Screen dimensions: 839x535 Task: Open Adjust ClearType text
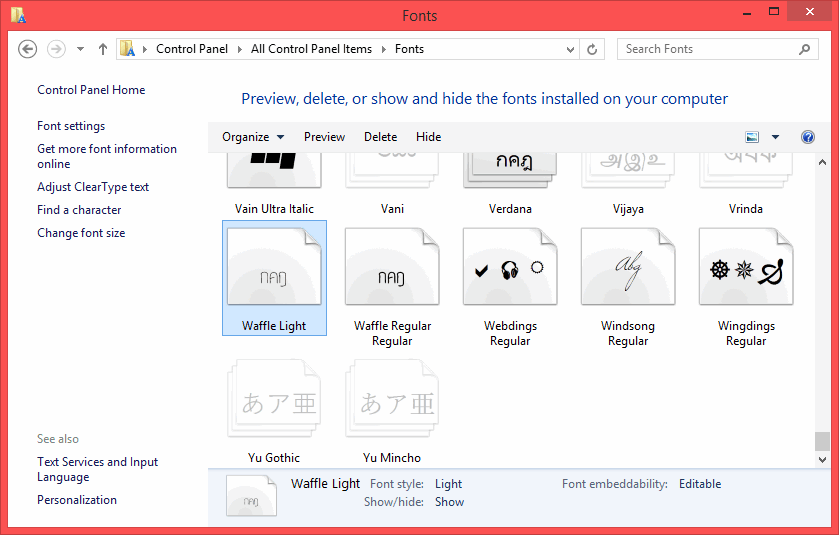[93, 187]
